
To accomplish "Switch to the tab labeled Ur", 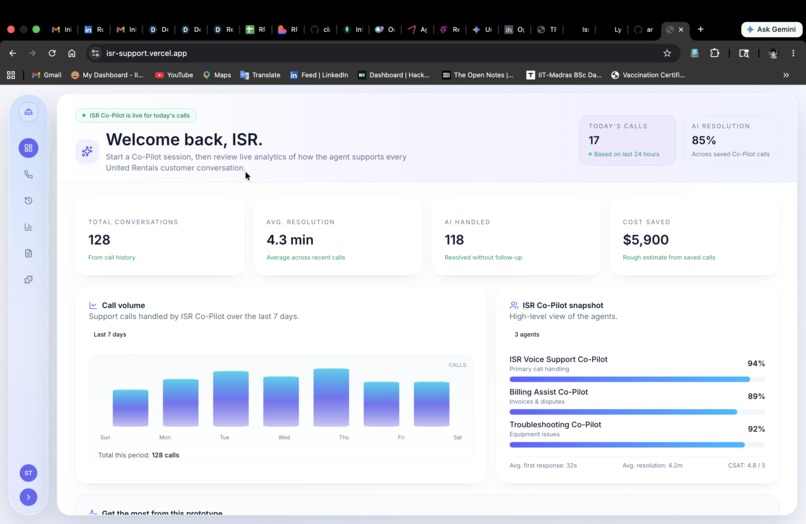I will tap(482, 29).
